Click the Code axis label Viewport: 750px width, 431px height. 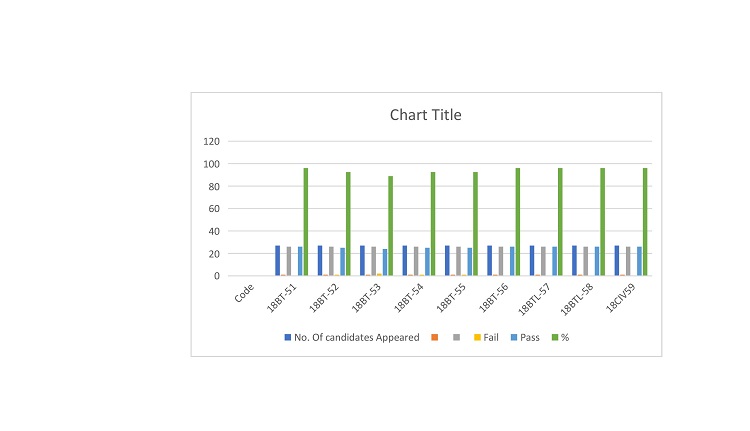click(244, 293)
